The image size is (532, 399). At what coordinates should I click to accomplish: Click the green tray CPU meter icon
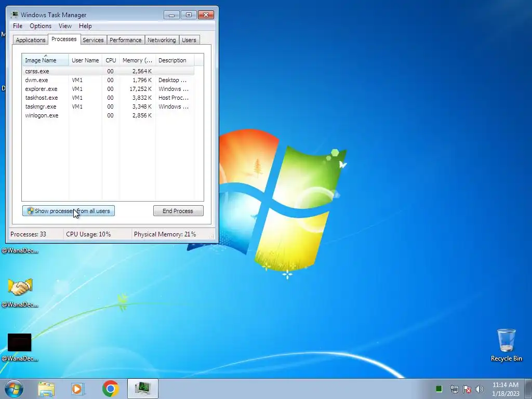click(x=438, y=389)
